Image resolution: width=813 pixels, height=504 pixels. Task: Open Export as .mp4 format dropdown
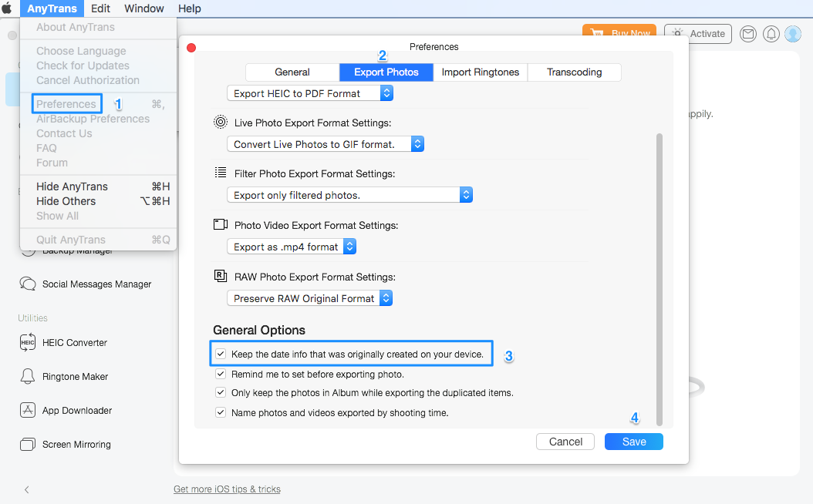[x=292, y=247]
